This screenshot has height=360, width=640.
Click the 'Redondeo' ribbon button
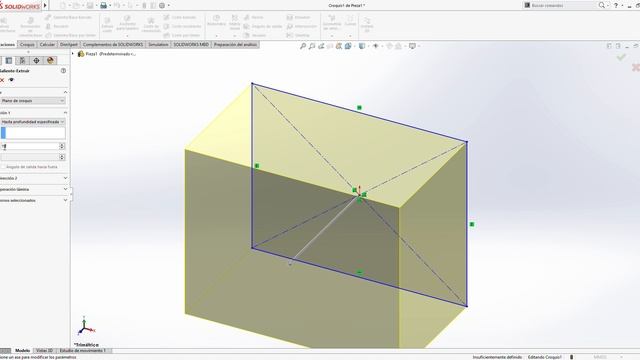point(216,21)
